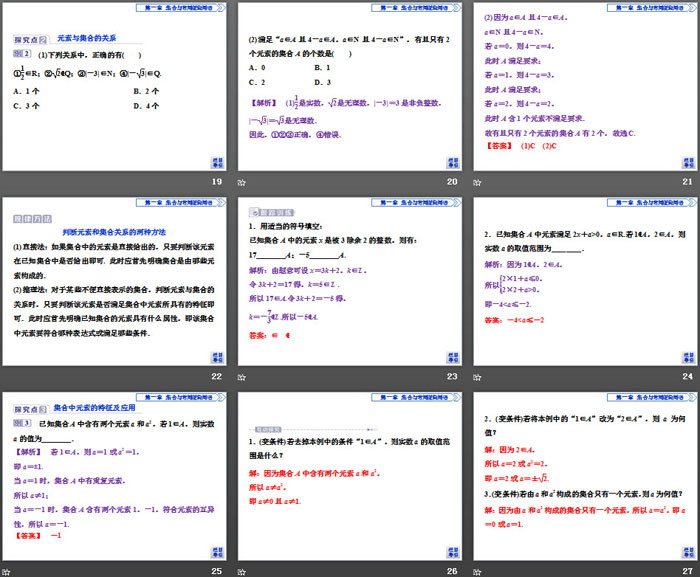Click the chapter header banner on slide 22
Screen dimensions: 700x577
click(181, 202)
